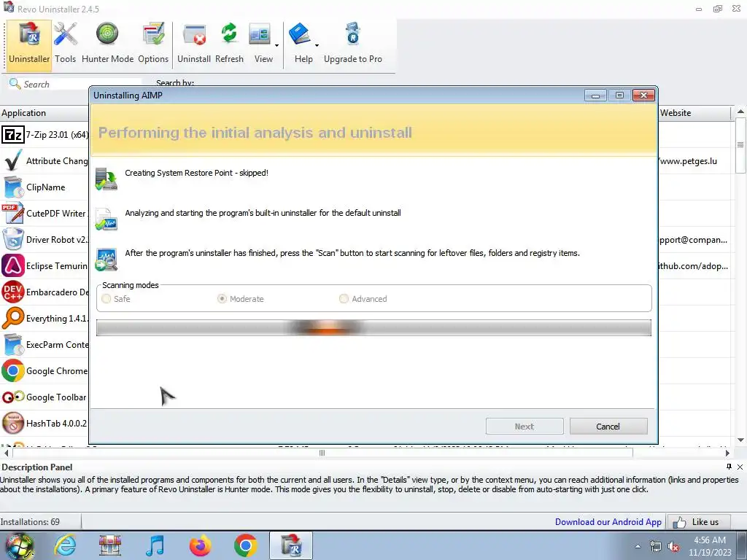
Task: Cancel the AIMP uninstall dialog
Action: click(x=608, y=427)
